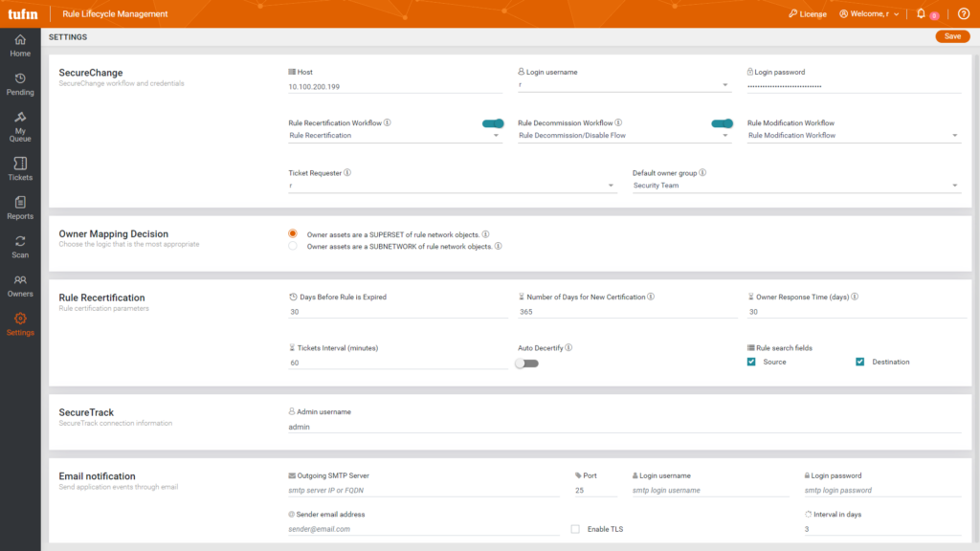
Task: Open the Rule Modification Workflow dropdown
Action: (854, 136)
